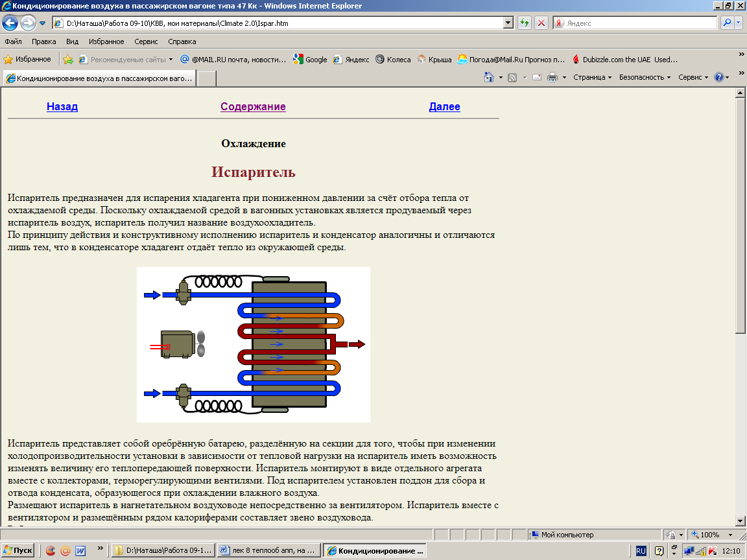The height and width of the screenshot is (560, 747).
Task: Open the Вид menu
Action: pyautogui.click(x=73, y=41)
